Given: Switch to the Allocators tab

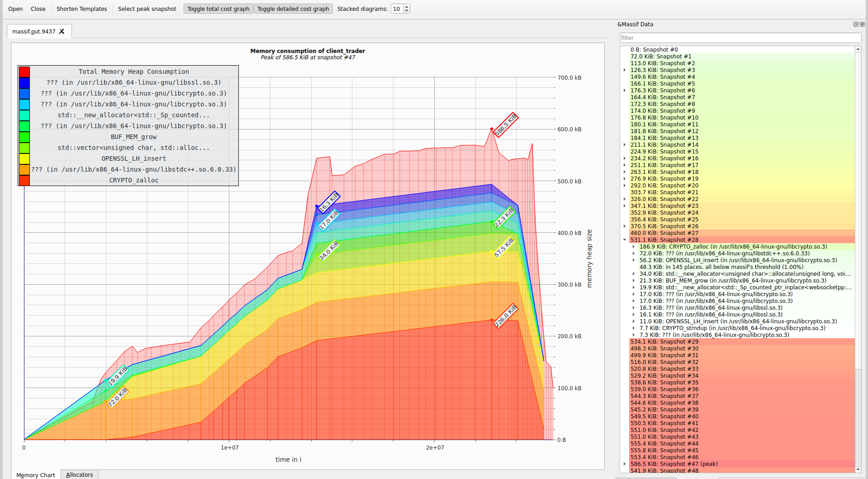Looking at the screenshot, I should tap(79, 474).
